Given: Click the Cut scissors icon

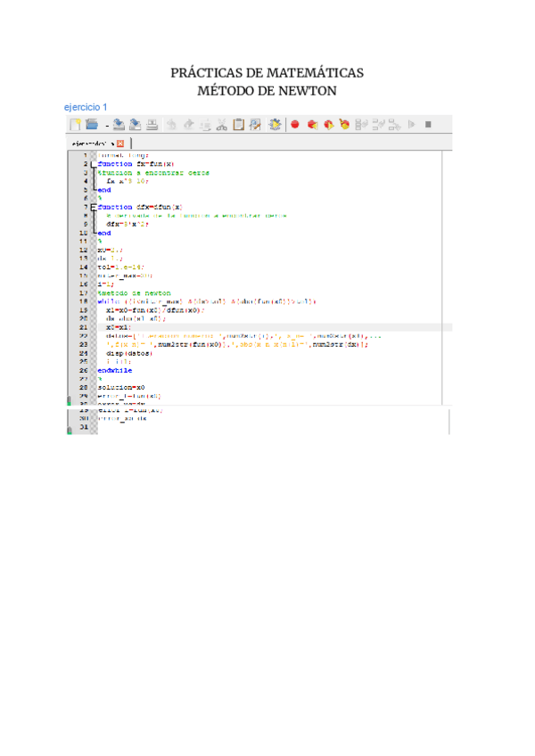Looking at the screenshot, I should tap(222, 125).
